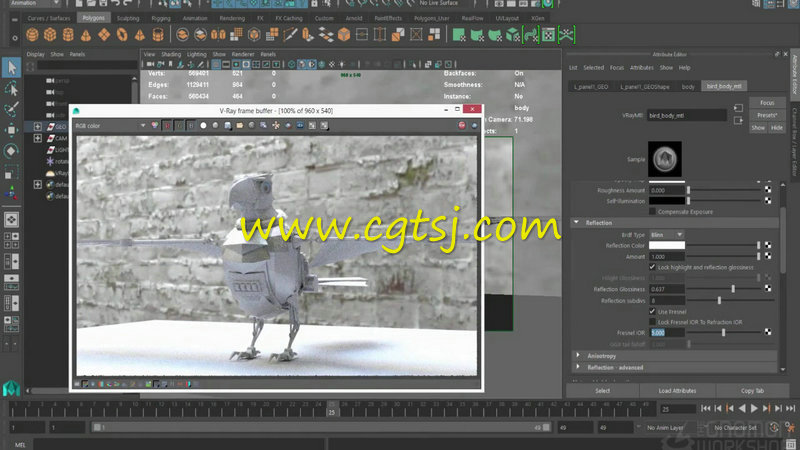
Task: Click the white Reflection Color swatch
Action: pyautogui.click(x=666, y=245)
